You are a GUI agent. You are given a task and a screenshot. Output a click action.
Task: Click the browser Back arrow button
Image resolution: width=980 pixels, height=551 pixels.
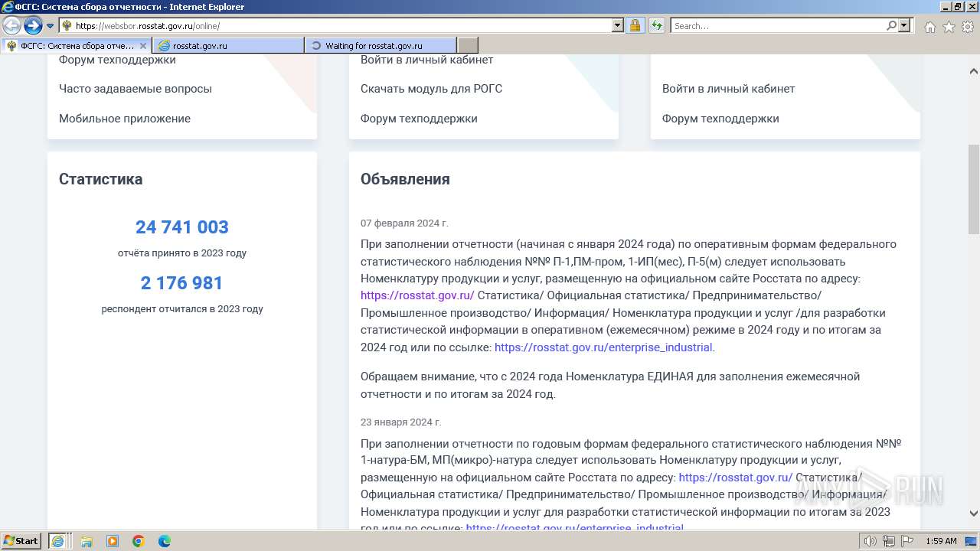tap(11, 26)
